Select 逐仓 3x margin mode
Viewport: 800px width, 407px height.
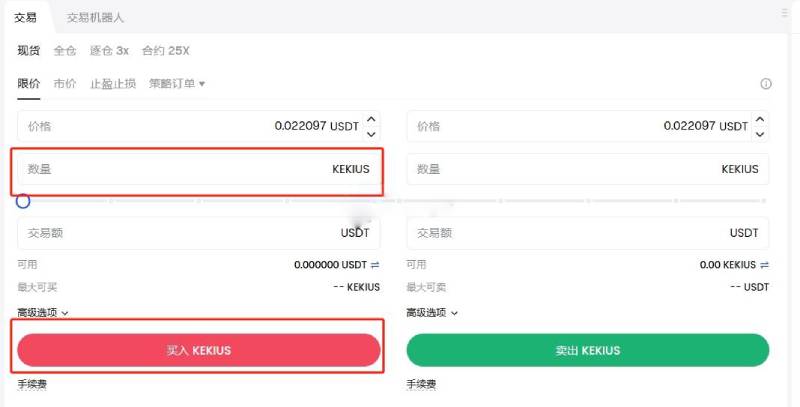pos(109,50)
